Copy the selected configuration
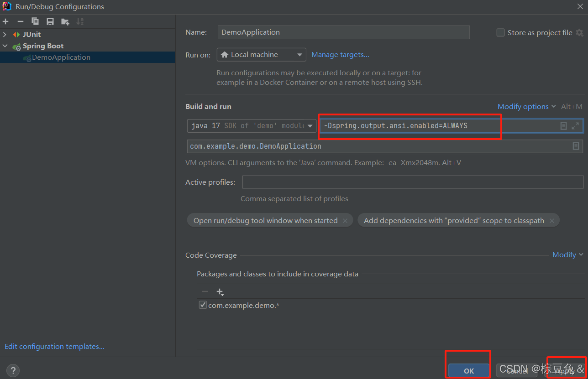Image resolution: width=588 pixels, height=379 pixels. tap(35, 21)
